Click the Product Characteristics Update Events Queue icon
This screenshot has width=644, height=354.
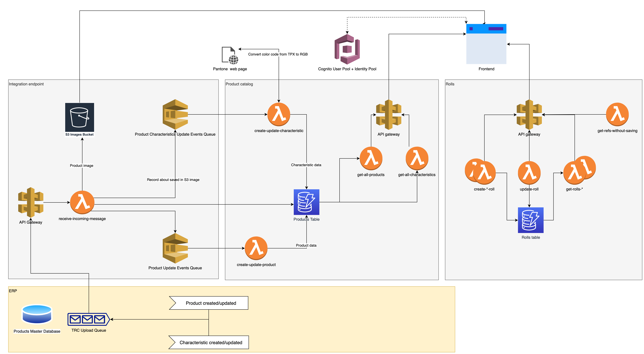(x=175, y=114)
